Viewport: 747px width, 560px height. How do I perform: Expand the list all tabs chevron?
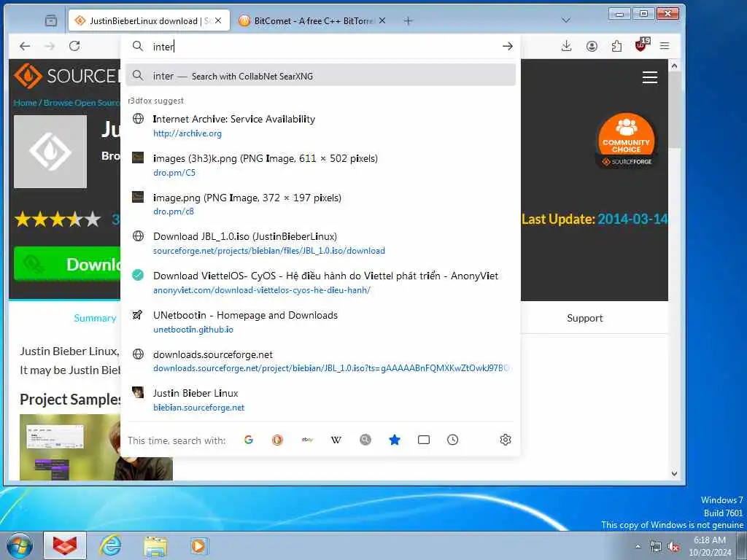click(566, 20)
